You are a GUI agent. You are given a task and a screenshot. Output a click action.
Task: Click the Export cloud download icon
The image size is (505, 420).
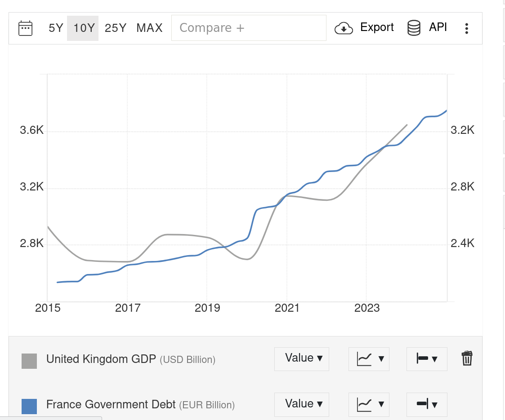coord(344,28)
